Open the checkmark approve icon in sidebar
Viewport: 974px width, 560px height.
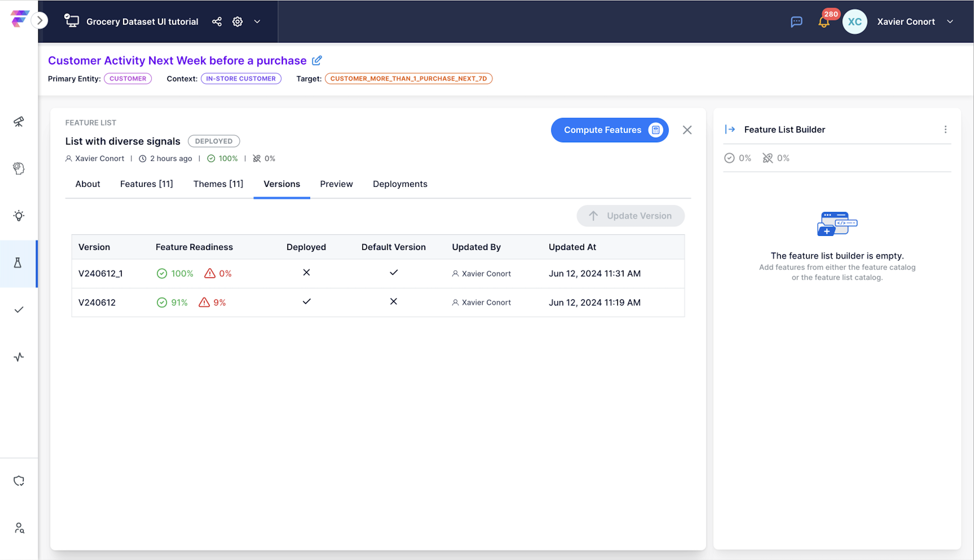coord(19,310)
